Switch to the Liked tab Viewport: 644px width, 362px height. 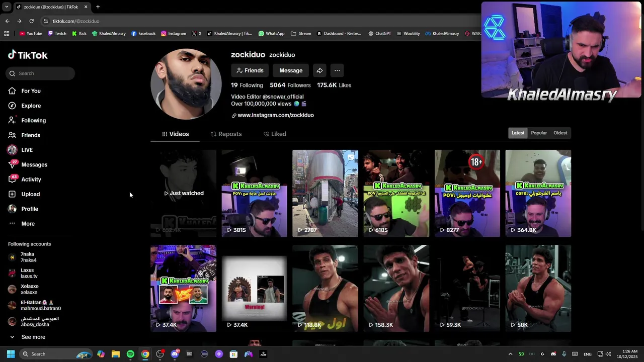point(275,134)
